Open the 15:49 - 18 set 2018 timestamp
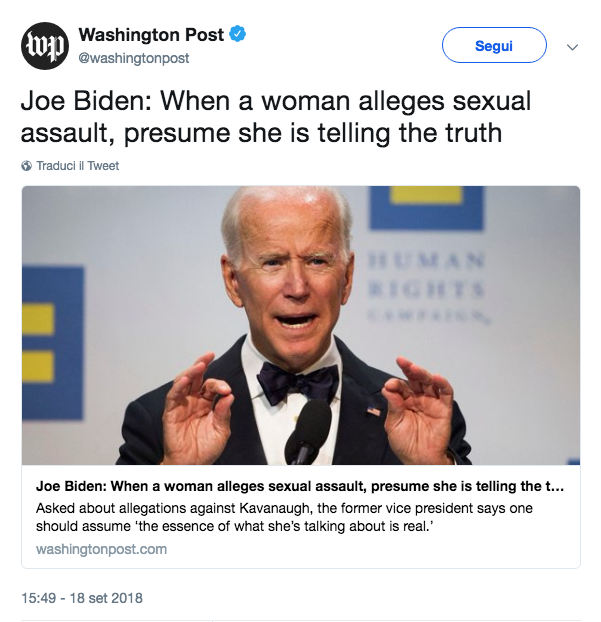The image size is (601, 622). click(82, 598)
